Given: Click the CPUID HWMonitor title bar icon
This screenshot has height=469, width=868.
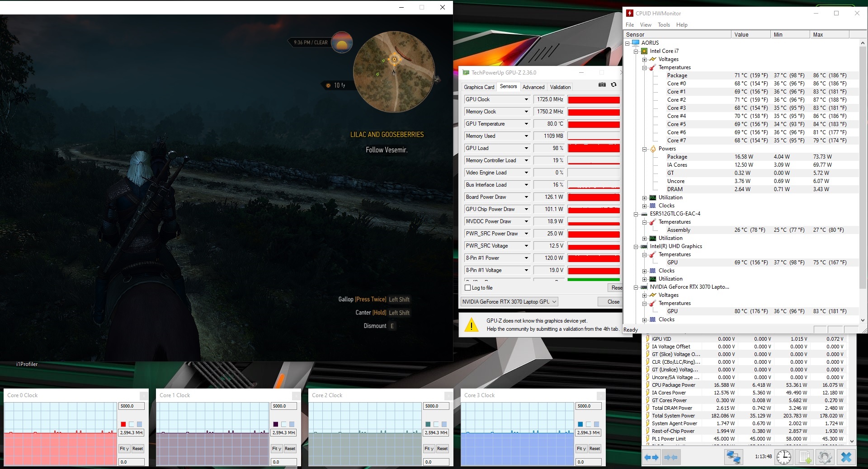Looking at the screenshot, I should click(630, 14).
